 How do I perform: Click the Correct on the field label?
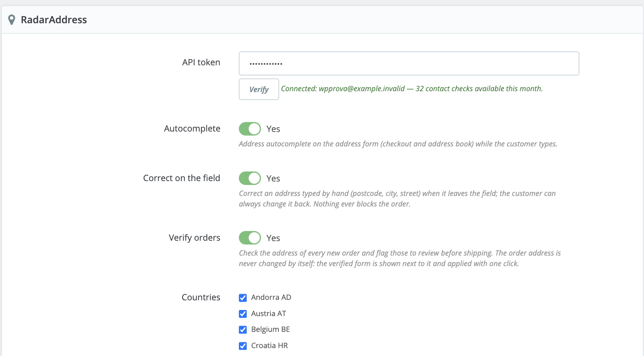(182, 178)
